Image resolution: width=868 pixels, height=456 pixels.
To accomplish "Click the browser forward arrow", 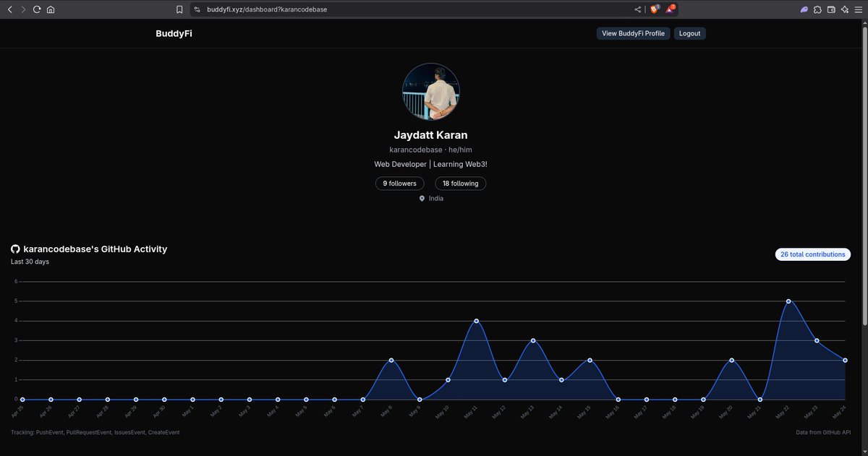I will coord(23,9).
